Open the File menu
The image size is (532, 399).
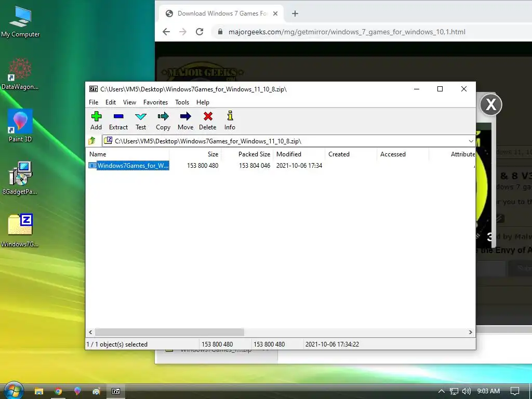tap(94, 102)
